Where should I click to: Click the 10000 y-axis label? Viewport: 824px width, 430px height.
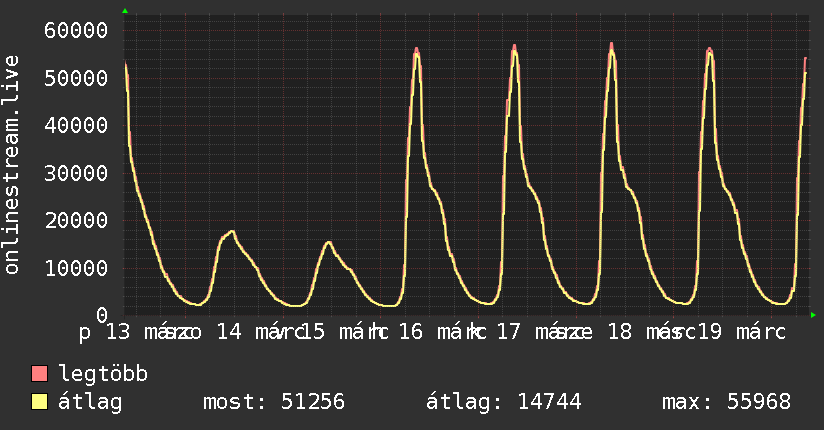pos(76,268)
